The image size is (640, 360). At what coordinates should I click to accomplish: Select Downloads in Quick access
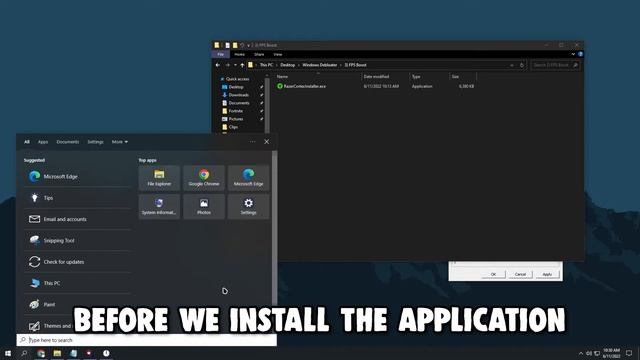[235, 95]
